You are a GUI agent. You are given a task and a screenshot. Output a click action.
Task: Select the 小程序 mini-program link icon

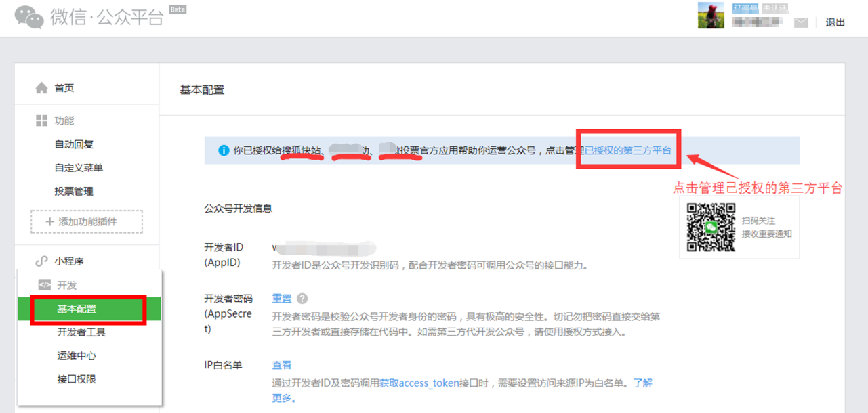pyautogui.click(x=42, y=261)
